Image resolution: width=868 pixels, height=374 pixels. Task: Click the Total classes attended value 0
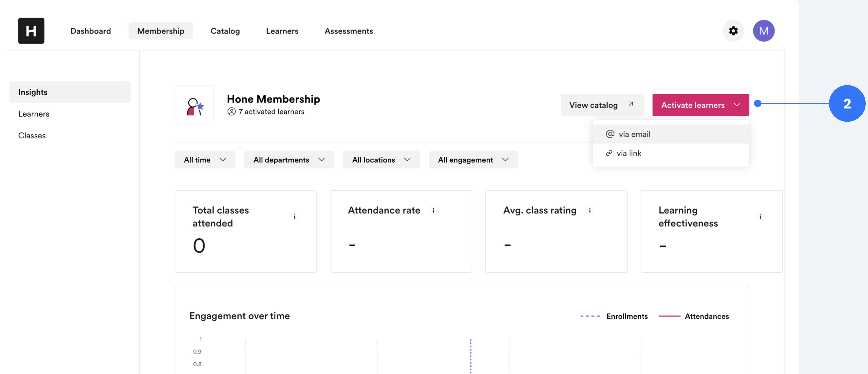point(199,246)
